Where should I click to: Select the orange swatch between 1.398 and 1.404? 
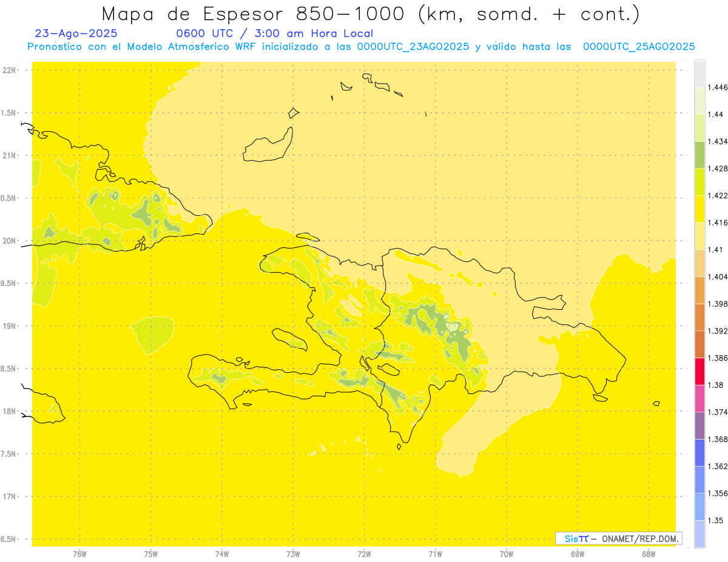click(x=699, y=290)
